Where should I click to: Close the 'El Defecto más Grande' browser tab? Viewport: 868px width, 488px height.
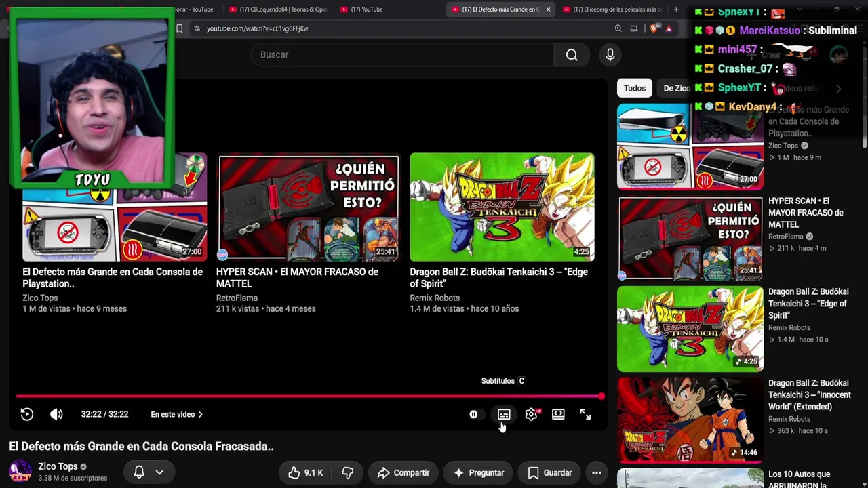coord(548,9)
